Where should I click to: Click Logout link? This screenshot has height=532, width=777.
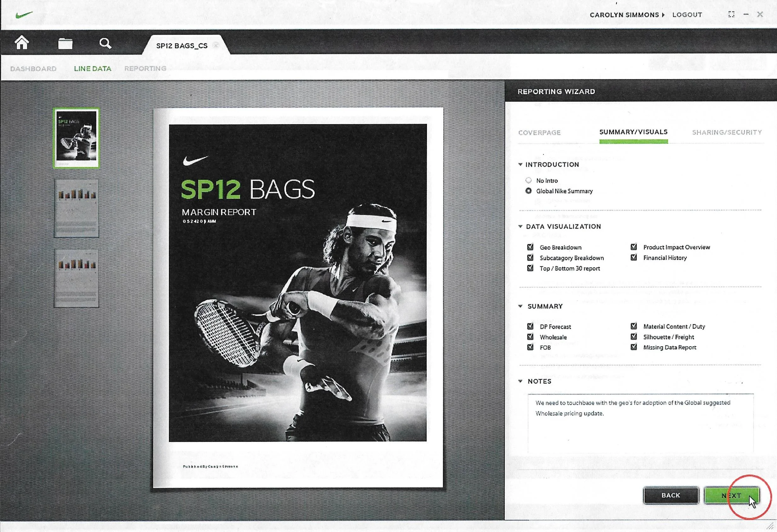click(687, 15)
